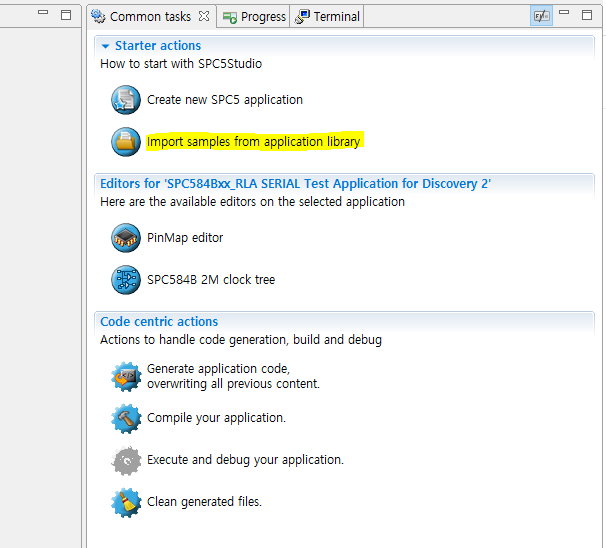Click the Clean generated files broom icon

[x=126, y=502]
